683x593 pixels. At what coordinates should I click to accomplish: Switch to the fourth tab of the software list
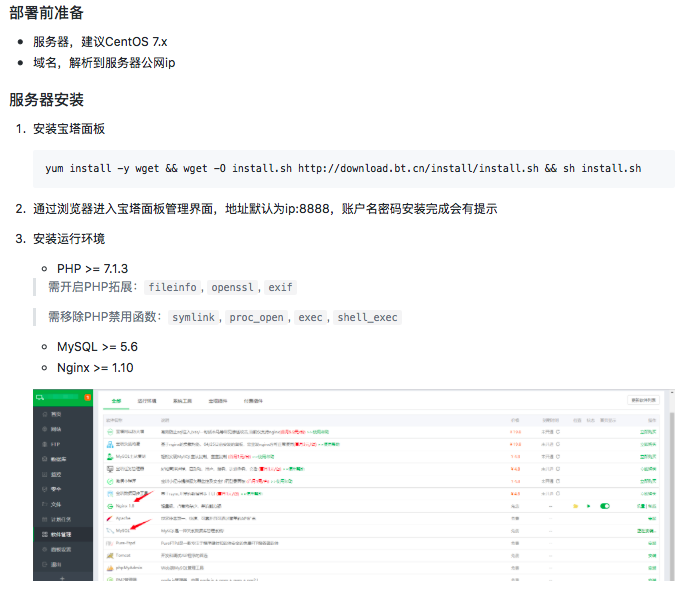217,401
